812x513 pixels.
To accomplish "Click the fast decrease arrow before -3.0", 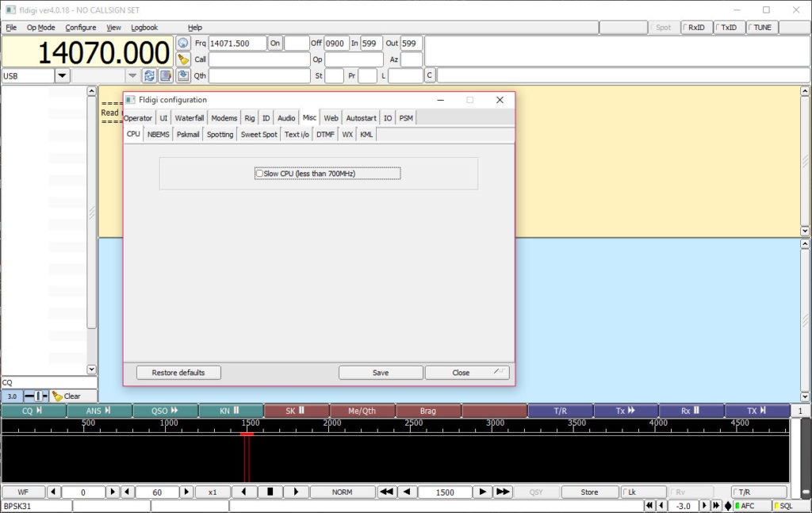I will coord(649,506).
